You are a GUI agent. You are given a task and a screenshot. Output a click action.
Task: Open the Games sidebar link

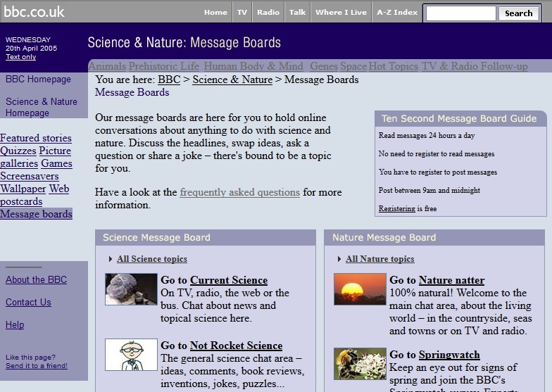[56, 163]
